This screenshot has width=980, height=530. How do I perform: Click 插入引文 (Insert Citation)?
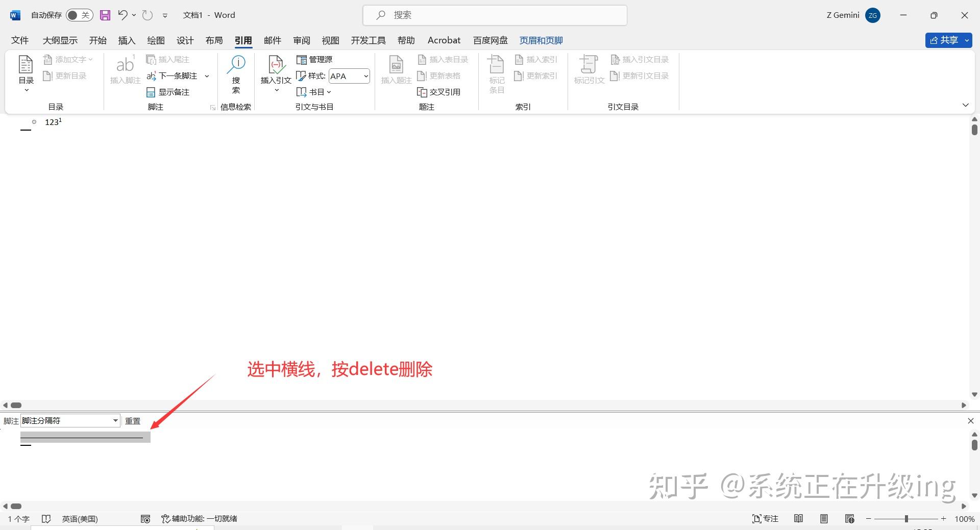click(276, 73)
